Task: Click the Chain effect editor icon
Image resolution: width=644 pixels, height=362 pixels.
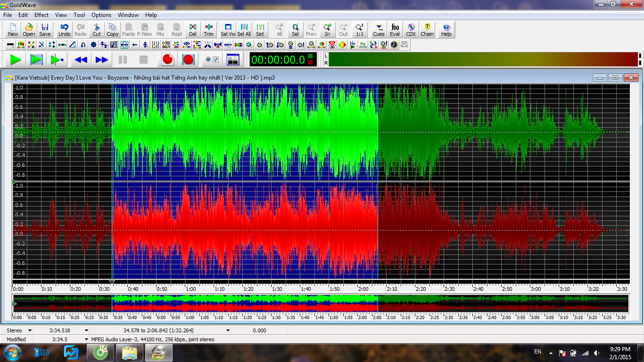Action: click(427, 30)
